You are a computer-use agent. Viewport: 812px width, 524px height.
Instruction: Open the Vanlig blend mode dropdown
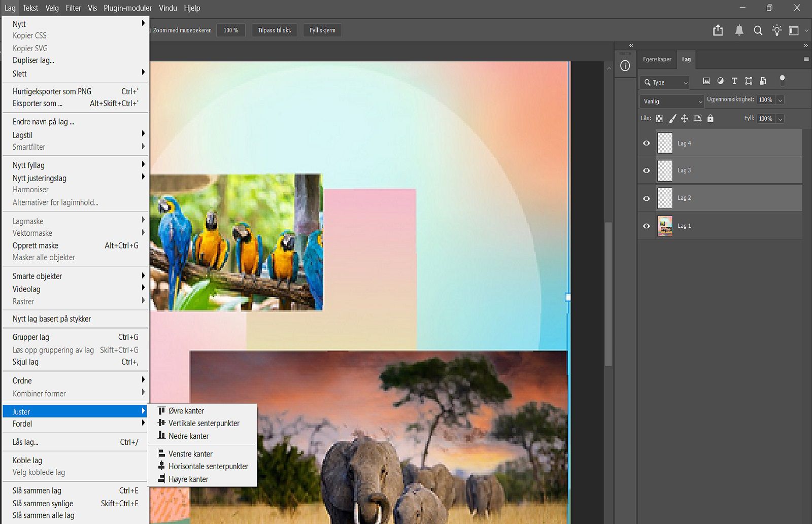(672, 101)
